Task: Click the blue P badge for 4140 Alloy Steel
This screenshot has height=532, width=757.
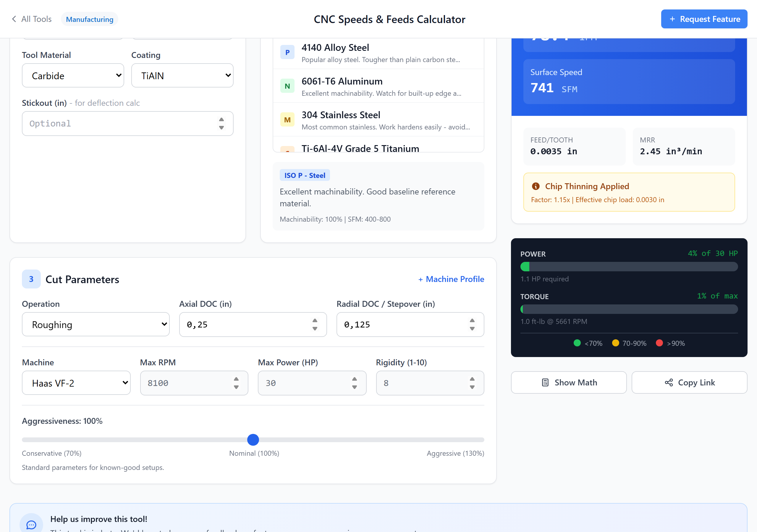Action: 287,52
